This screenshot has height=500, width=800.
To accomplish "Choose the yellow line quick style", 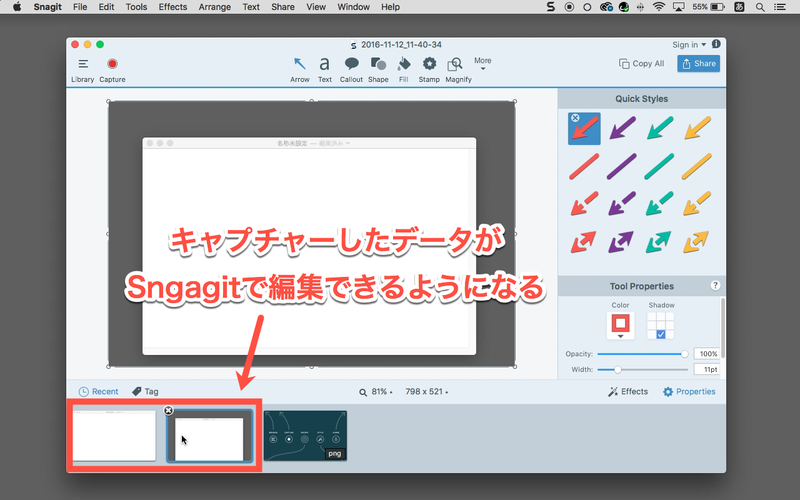I will 697,166.
